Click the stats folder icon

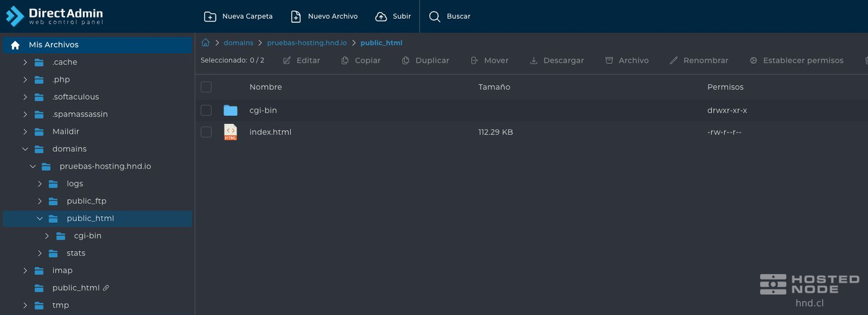click(54, 254)
